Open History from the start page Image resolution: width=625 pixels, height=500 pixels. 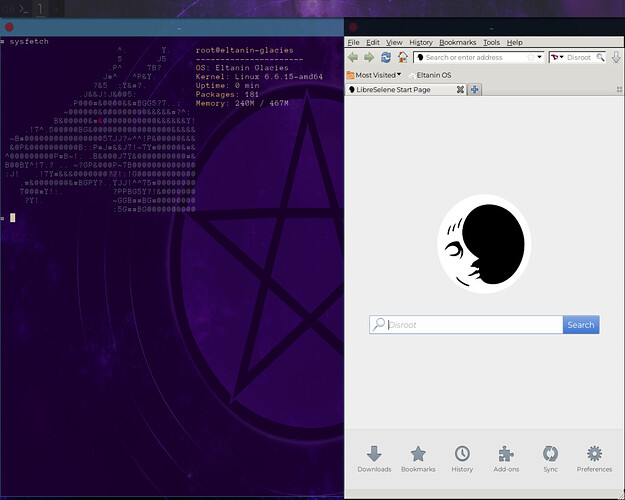[x=462, y=458]
